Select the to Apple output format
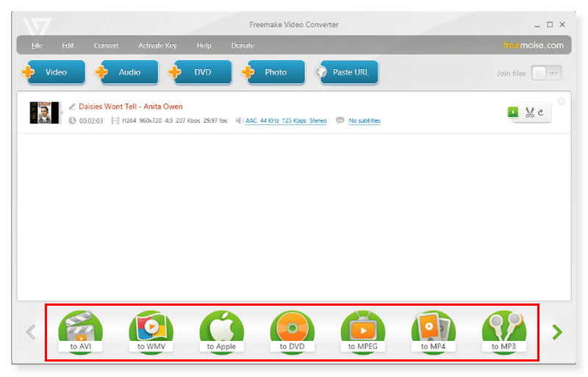This screenshot has width=588, height=377. tap(221, 332)
